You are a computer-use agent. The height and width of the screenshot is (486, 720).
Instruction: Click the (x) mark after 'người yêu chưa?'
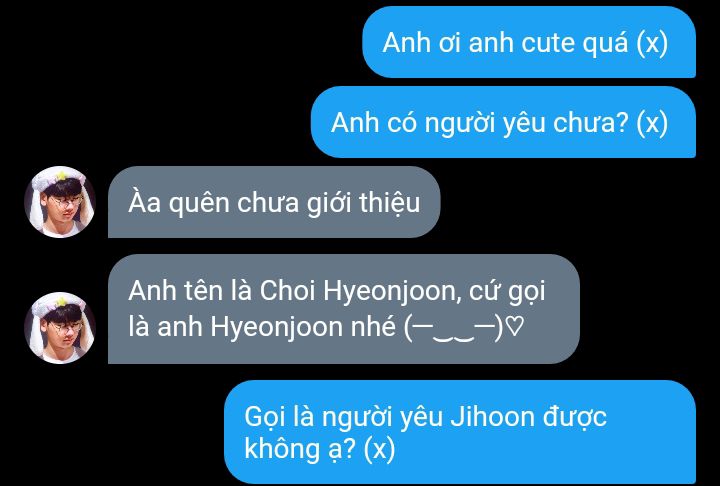click(652, 123)
